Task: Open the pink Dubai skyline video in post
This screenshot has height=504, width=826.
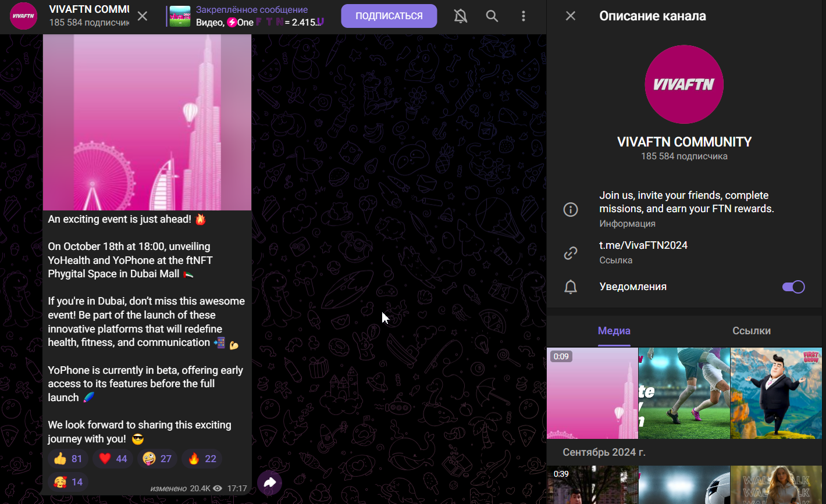Action: pos(147,122)
